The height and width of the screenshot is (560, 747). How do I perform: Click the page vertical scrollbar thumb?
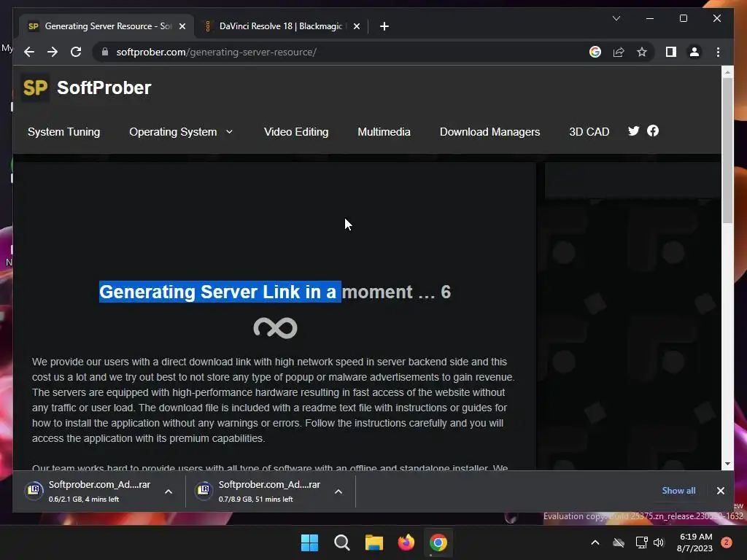727,150
